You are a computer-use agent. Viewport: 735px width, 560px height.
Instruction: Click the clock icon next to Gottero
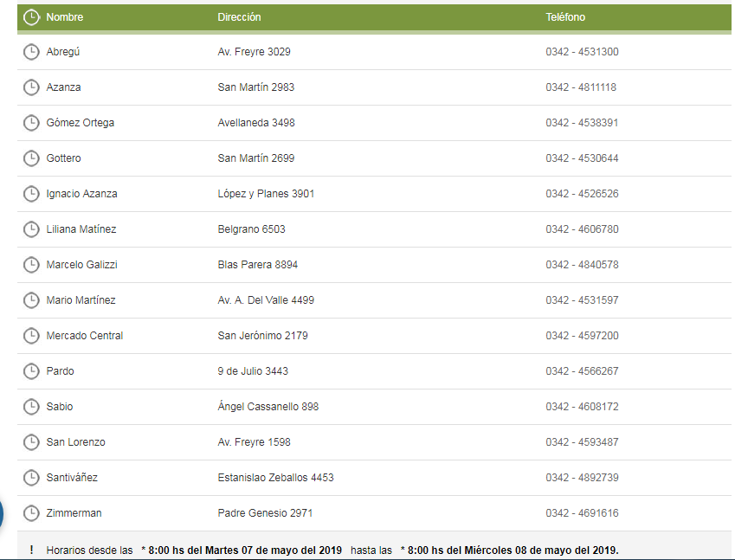pos(31,158)
